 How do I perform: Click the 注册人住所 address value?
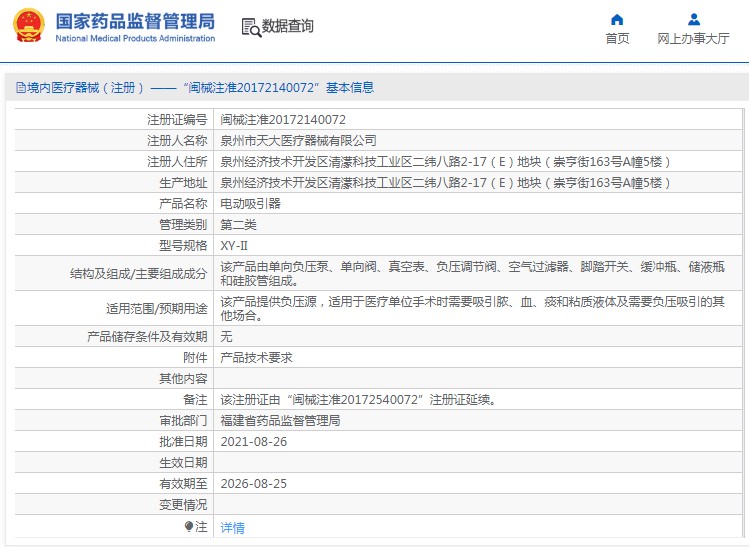tap(445, 161)
